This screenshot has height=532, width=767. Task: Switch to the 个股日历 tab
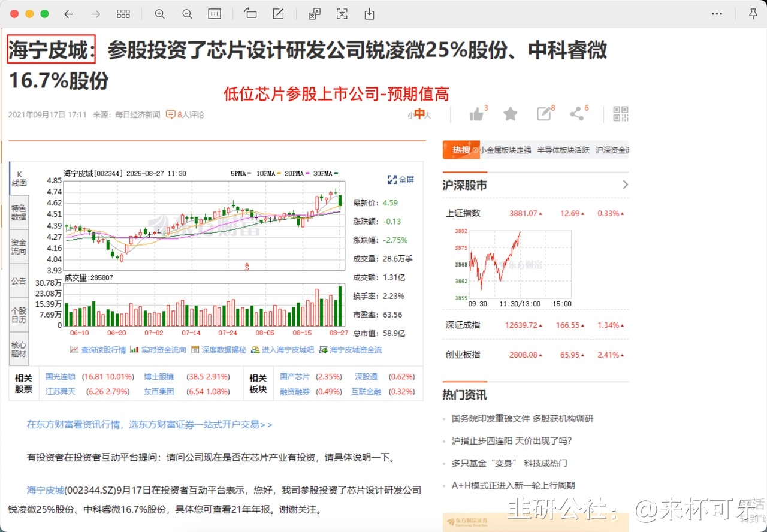[x=19, y=315]
